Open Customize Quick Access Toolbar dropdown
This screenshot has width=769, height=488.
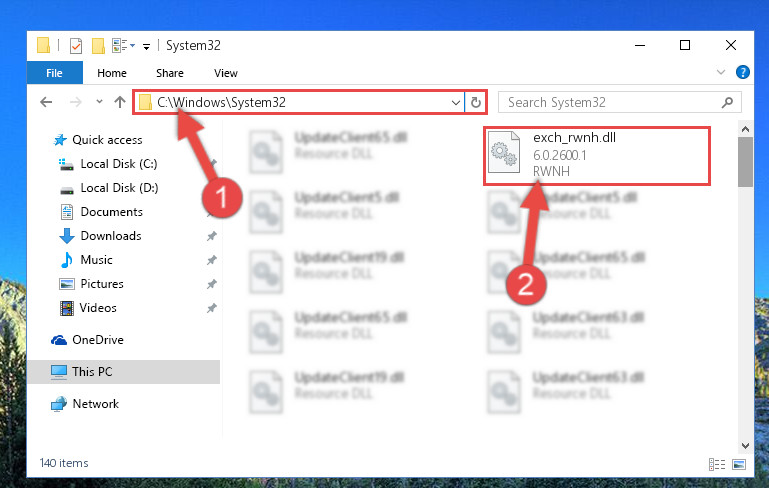(146, 47)
